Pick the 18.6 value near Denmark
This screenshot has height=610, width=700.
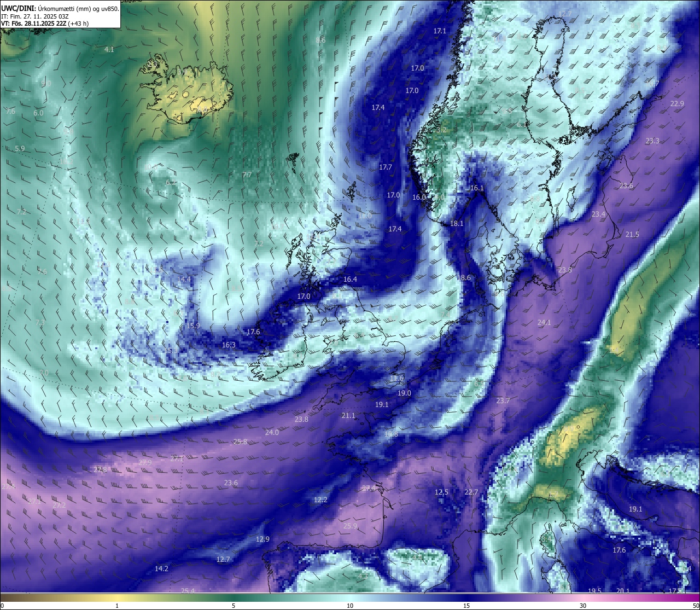point(464,278)
